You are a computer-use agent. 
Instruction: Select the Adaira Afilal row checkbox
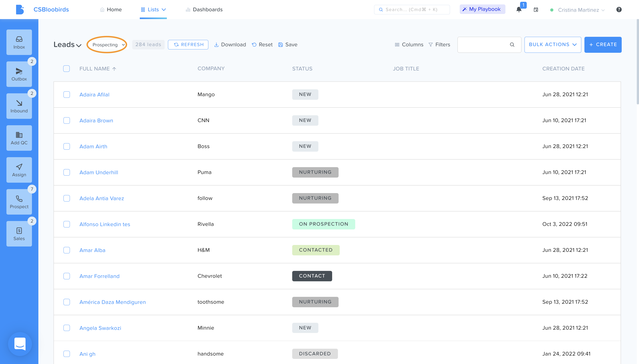click(x=67, y=94)
